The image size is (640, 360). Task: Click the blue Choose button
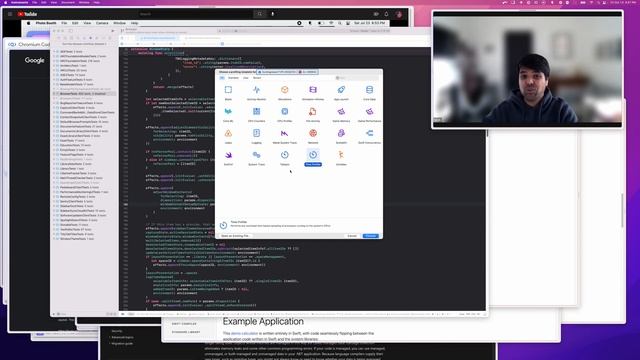point(371,236)
